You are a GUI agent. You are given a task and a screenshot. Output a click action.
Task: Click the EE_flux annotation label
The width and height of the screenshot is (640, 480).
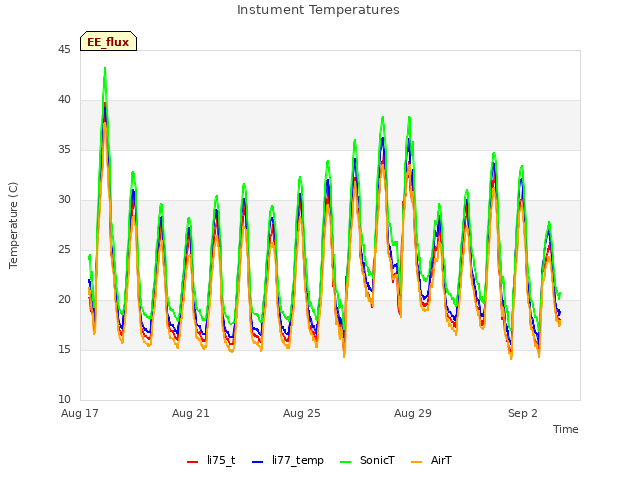click(x=108, y=42)
